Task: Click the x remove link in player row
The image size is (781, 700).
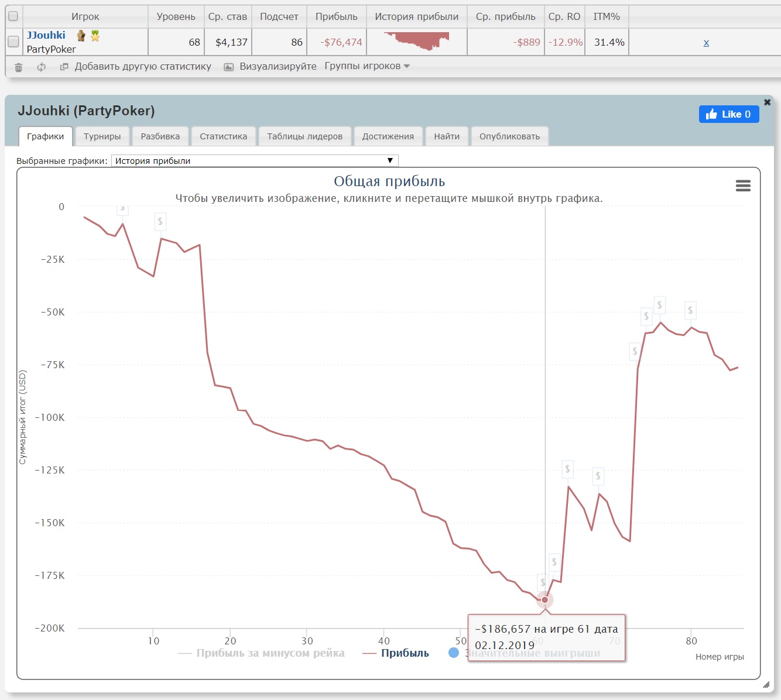Action: click(706, 42)
